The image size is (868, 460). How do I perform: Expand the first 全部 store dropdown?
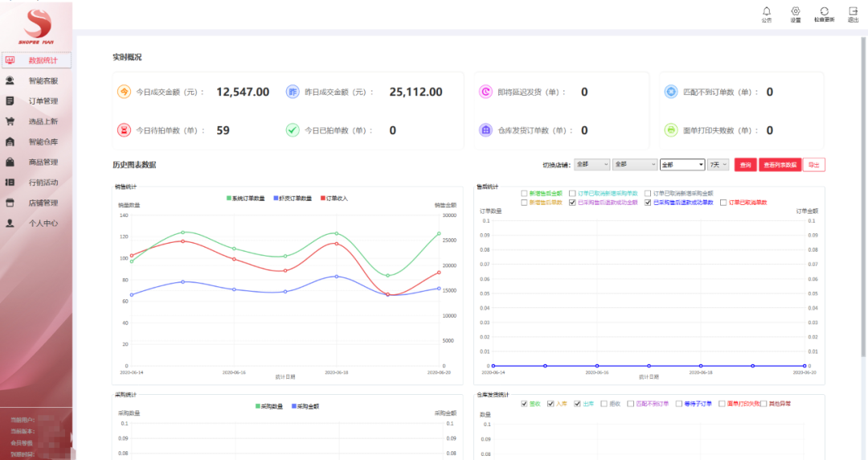click(x=591, y=164)
